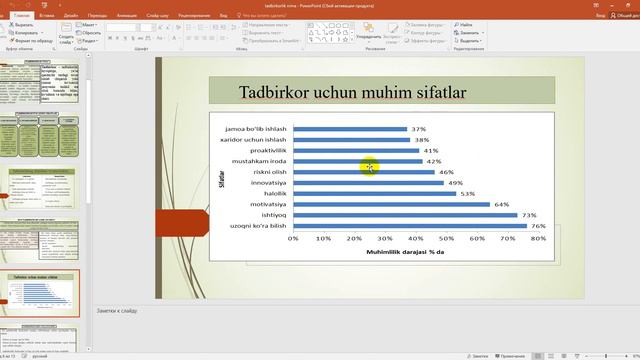Viewport: 640px width, 360px height.
Task: Click Найти find button
Action: 463,25
